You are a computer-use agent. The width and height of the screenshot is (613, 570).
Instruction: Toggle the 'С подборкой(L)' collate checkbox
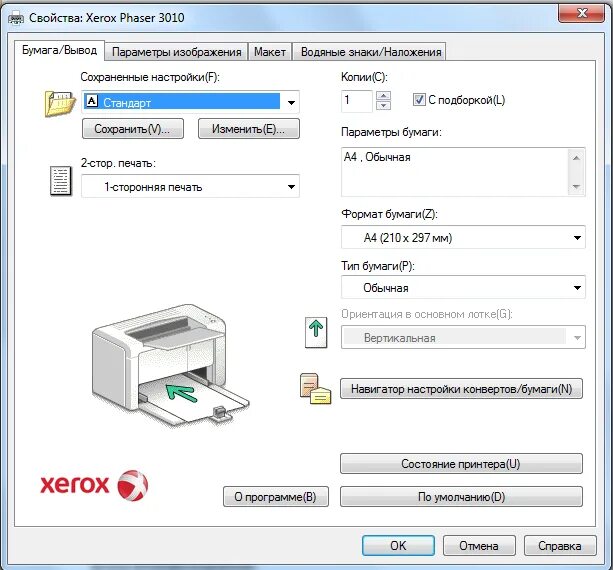click(x=419, y=100)
